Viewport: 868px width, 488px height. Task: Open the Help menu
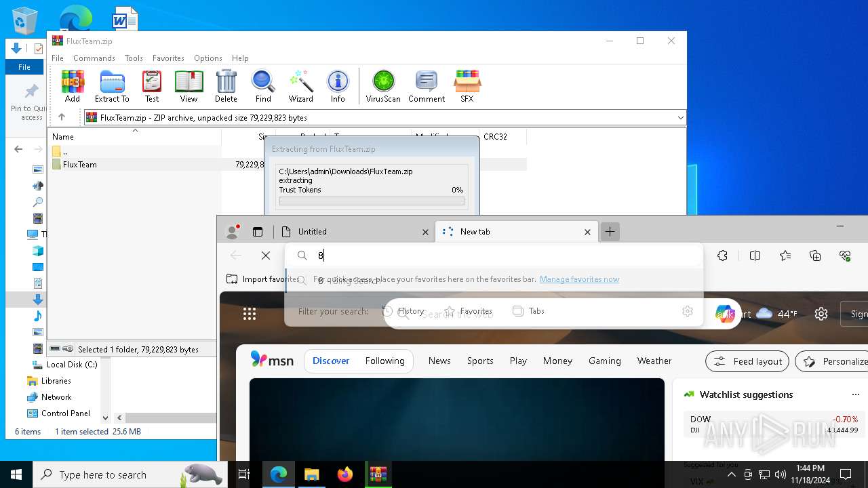pos(240,58)
